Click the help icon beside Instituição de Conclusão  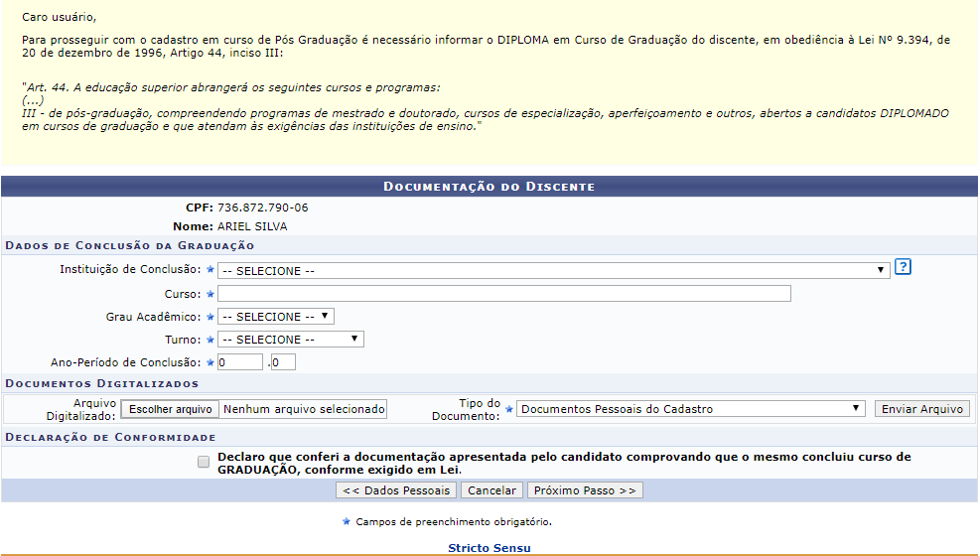coord(903,267)
